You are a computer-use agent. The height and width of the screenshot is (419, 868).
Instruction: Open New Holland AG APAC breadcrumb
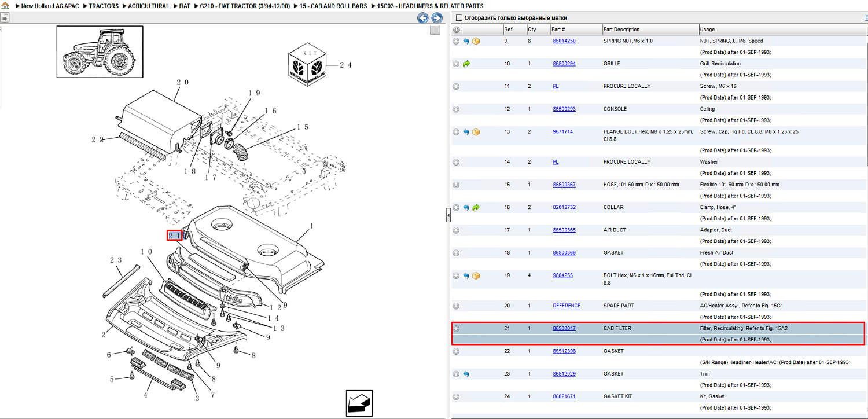click(x=50, y=6)
